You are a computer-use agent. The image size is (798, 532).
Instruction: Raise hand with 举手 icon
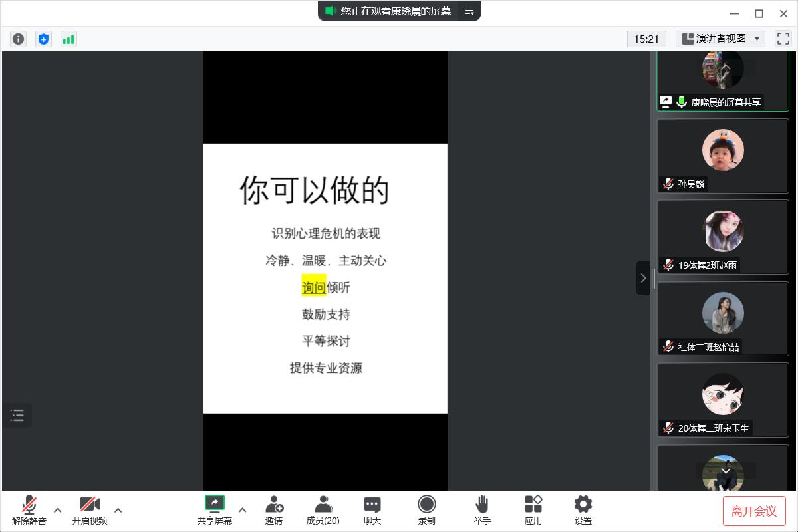point(483,510)
